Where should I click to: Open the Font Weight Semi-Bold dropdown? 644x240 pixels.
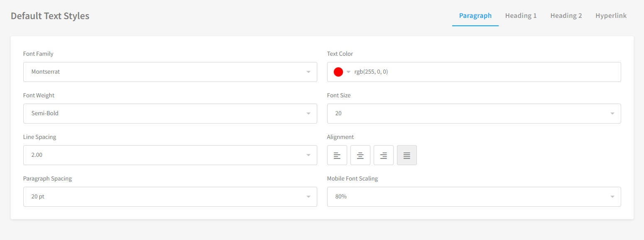pos(170,114)
